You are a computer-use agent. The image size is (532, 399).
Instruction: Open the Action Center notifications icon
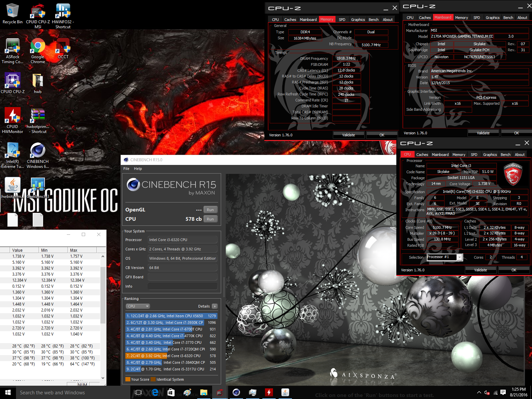click(503, 392)
